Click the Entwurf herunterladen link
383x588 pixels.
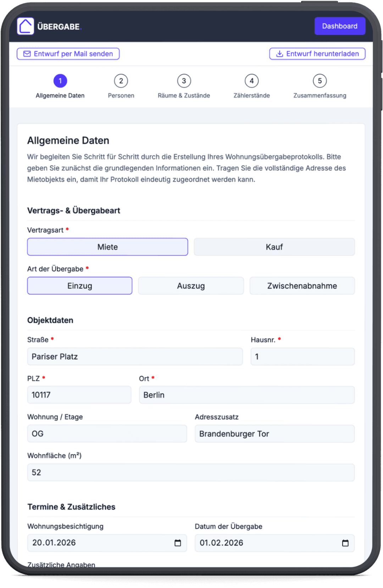click(x=317, y=54)
